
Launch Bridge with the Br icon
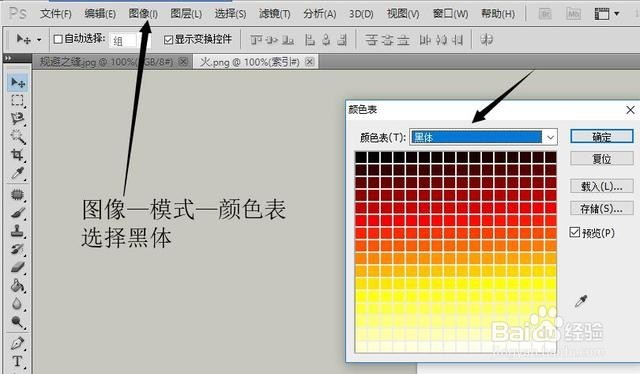pyautogui.click(x=545, y=14)
